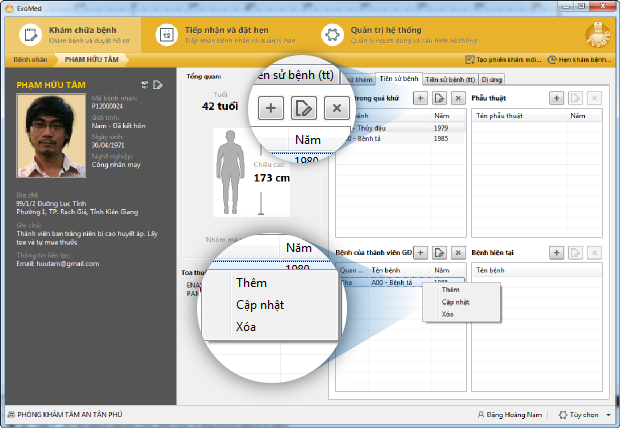This screenshot has height=428, width=620.
Task: Click the email huutam@gmail.com
Action: [x=68, y=263]
